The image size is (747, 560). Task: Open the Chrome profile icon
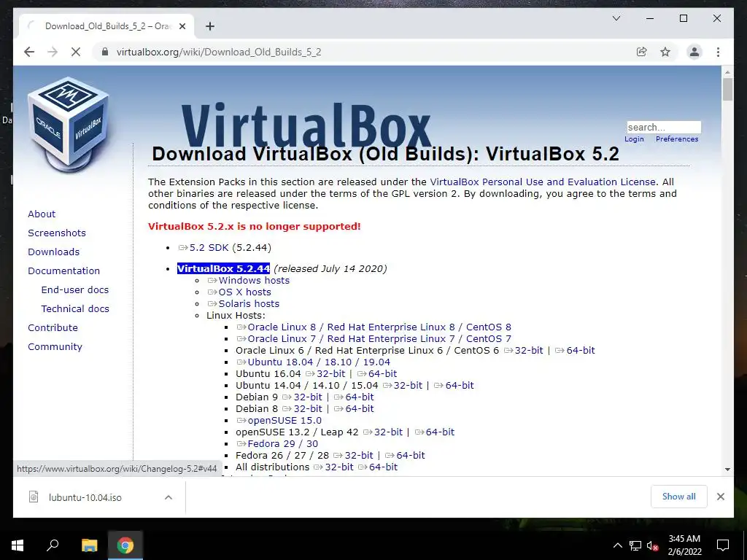(x=694, y=52)
